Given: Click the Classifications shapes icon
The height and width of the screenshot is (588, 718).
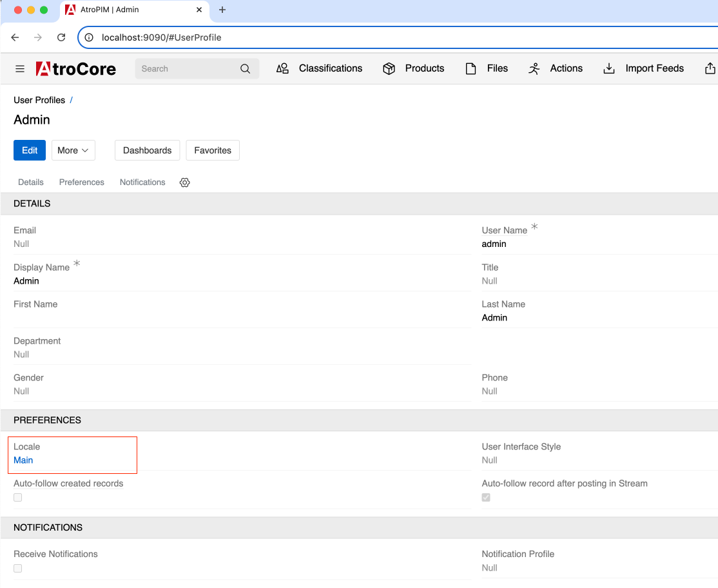Looking at the screenshot, I should coord(282,68).
